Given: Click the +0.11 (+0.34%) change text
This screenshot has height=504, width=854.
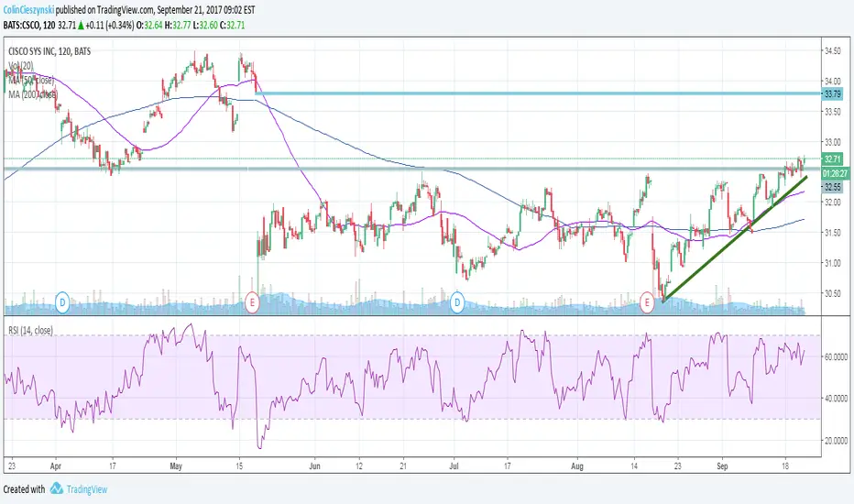Looking at the screenshot, I should 109,25.
